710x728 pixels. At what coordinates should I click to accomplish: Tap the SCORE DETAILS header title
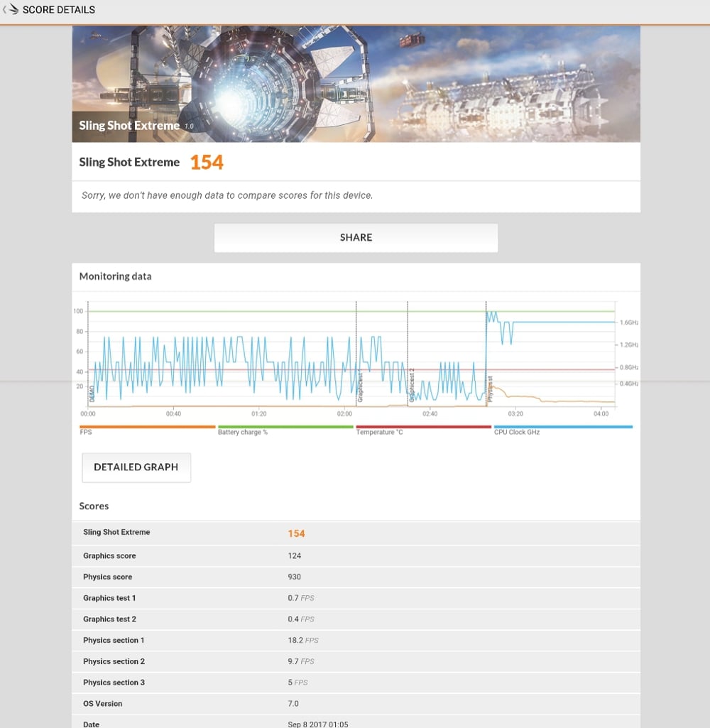point(59,10)
